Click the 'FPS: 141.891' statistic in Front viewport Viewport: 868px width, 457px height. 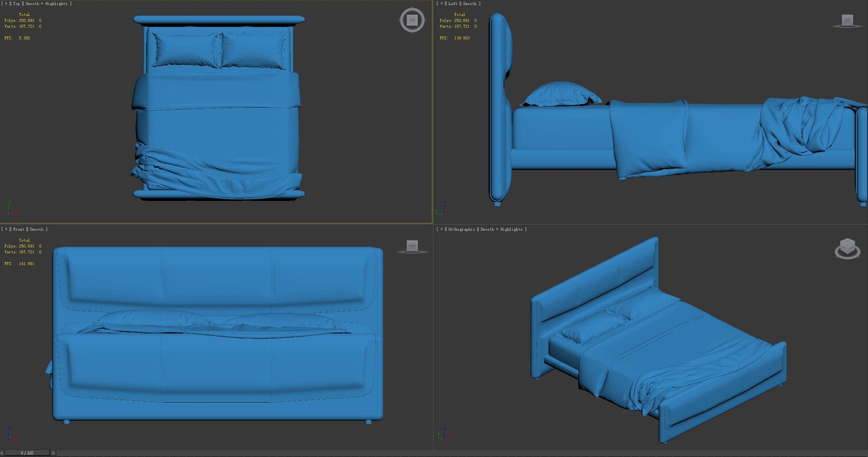(x=19, y=264)
